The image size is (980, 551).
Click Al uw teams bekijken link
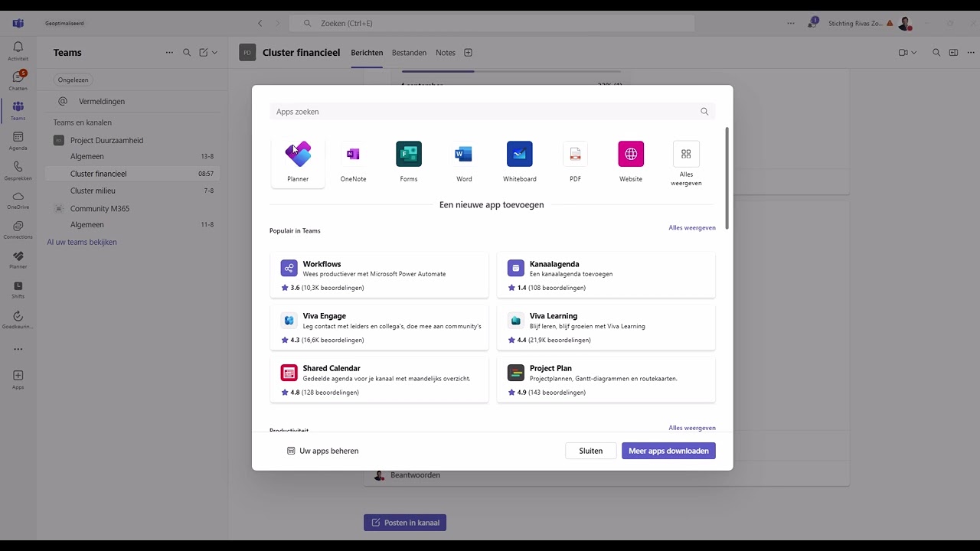(82, 242)
